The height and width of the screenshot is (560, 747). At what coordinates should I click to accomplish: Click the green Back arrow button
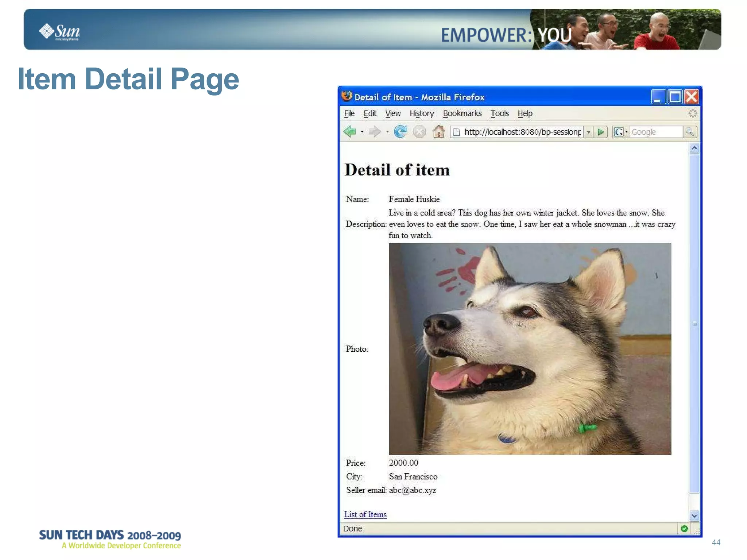pyautogui.click(x=349, y=132)
